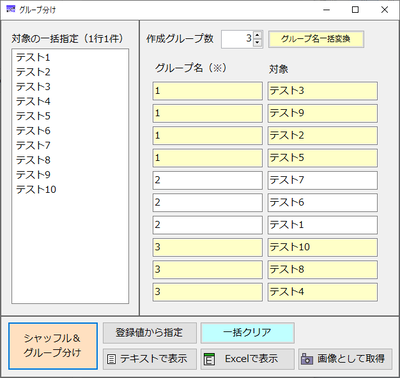400x378 pixels.
Task: Click the 対象 field containing テスト9
Action: tap(323, 113)
